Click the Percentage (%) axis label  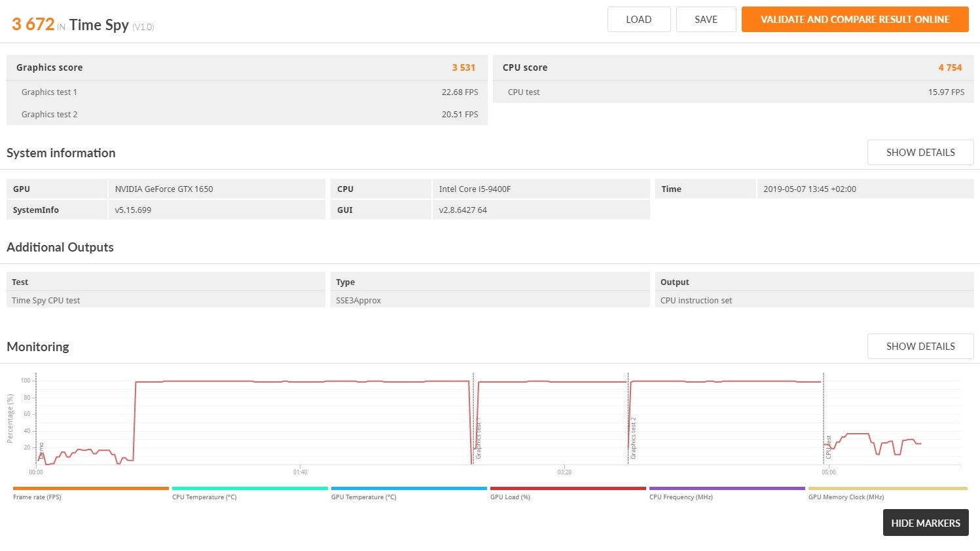click(x=10, y=419)
